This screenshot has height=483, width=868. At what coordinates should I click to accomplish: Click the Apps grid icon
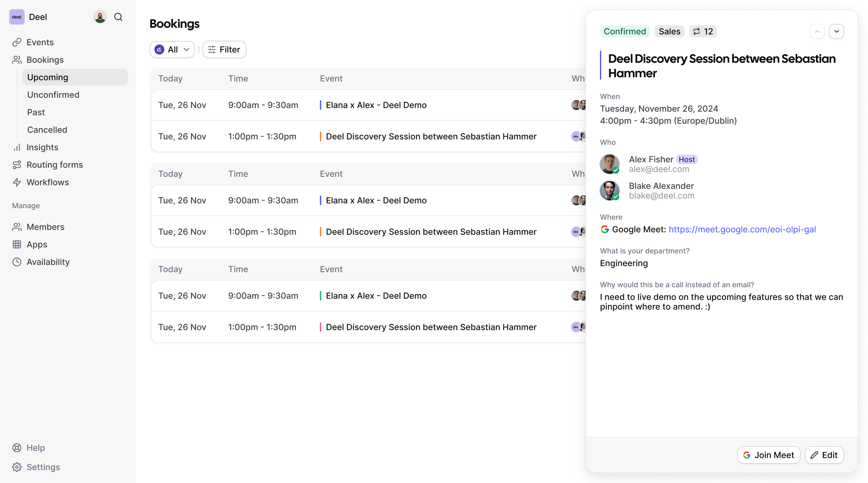pos(17,244)
